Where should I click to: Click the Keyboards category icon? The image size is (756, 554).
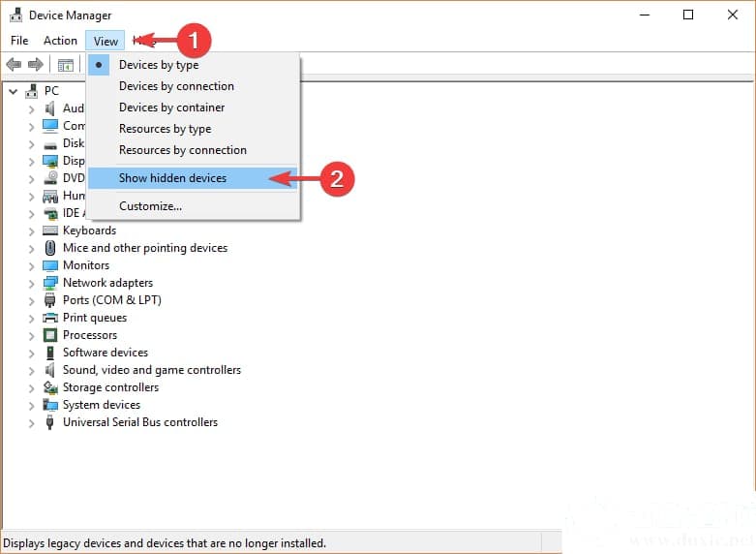click(x=50, y=231)
